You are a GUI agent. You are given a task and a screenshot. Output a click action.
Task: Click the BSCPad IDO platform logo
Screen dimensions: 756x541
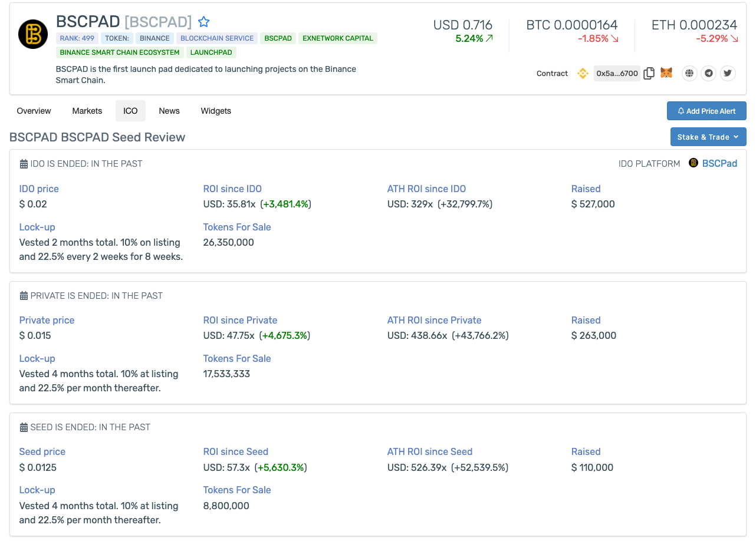693,163
